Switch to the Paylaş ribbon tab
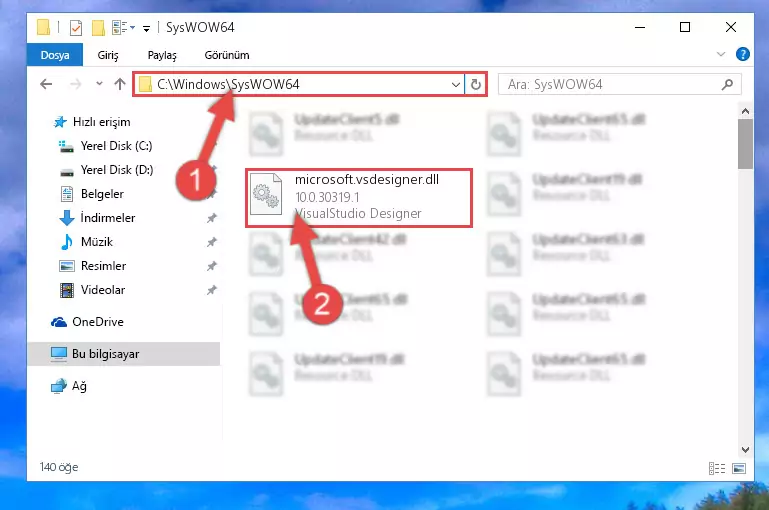The image size is (769, 510). tap(162, 55)
